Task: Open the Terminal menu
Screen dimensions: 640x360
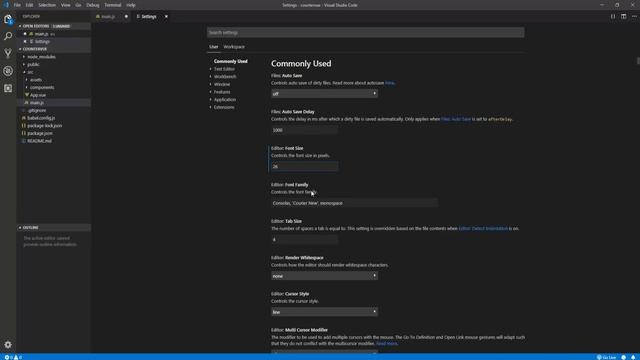Action: coord(113,5)
